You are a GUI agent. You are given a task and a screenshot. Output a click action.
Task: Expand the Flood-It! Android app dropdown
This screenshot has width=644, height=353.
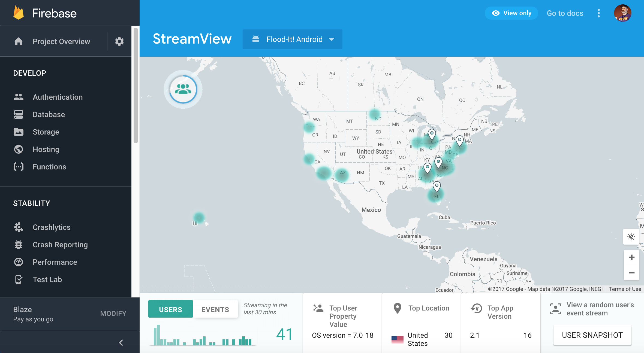point(293,39)
